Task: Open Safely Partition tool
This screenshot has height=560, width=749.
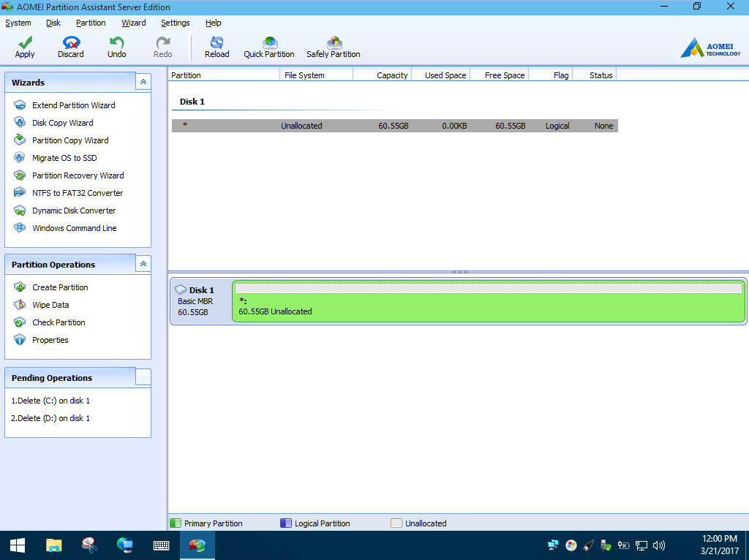Action: [334, 48]
